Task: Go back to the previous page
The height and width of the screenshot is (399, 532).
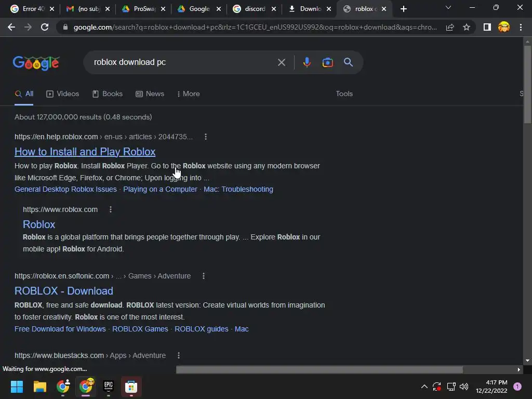Action: tap(11, 27)
